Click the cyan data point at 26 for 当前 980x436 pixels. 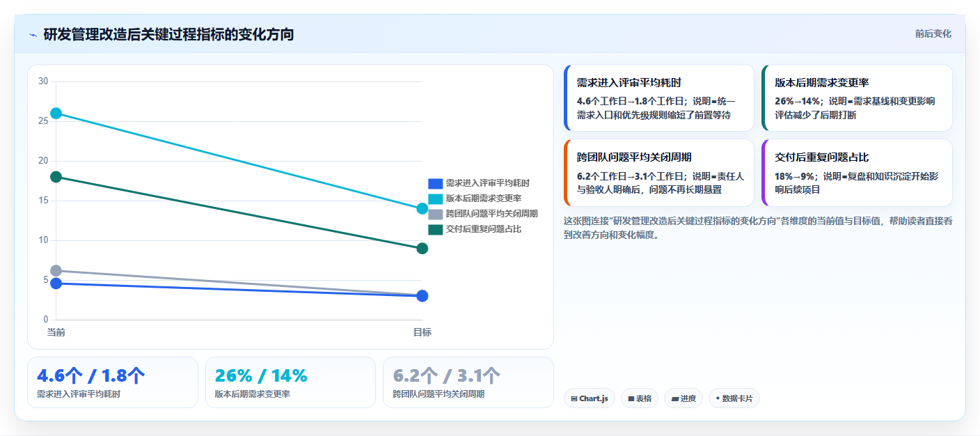[x=56, y=114]
